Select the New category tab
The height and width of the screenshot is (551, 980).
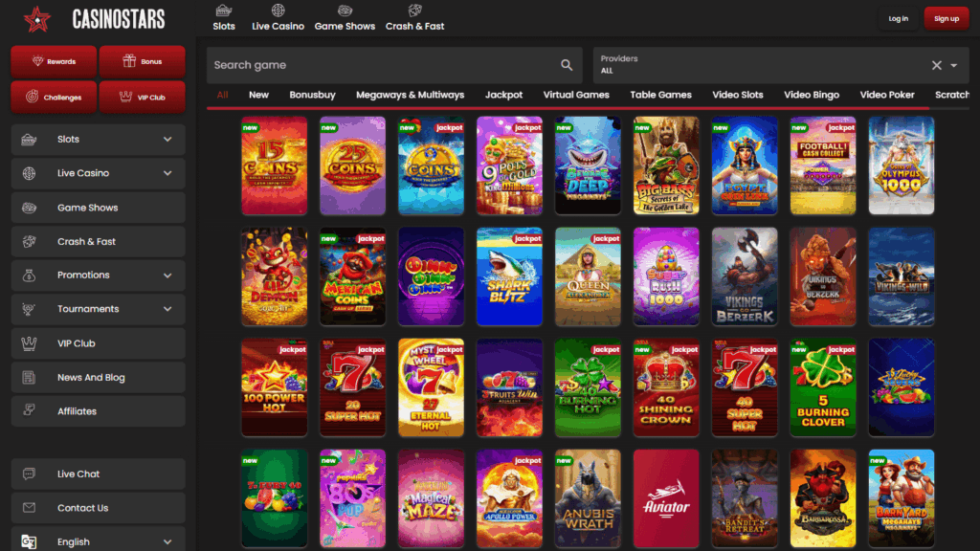pyautogui.click(x=258, y=95)
